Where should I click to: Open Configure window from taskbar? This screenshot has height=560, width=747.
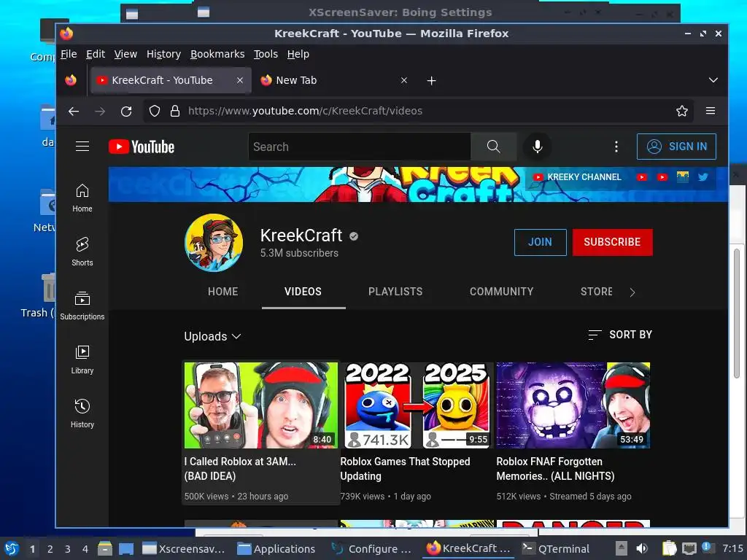(x=371, y=548)
